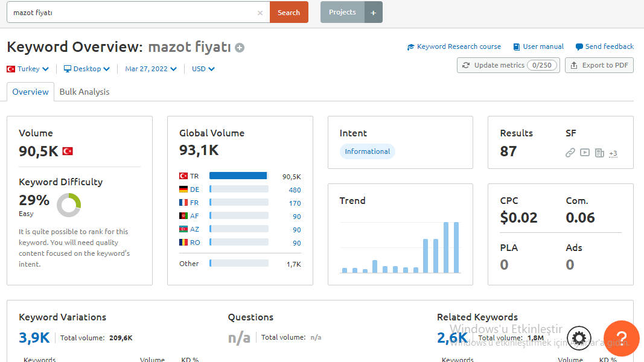Click the link SERP feature icon
The width and height of the screenshot is (644, 362).
coord(570,153)
